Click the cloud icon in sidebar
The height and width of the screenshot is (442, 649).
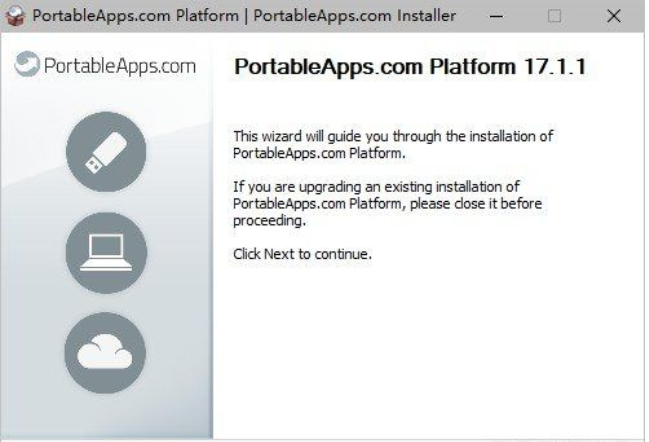tap(105, 353)
